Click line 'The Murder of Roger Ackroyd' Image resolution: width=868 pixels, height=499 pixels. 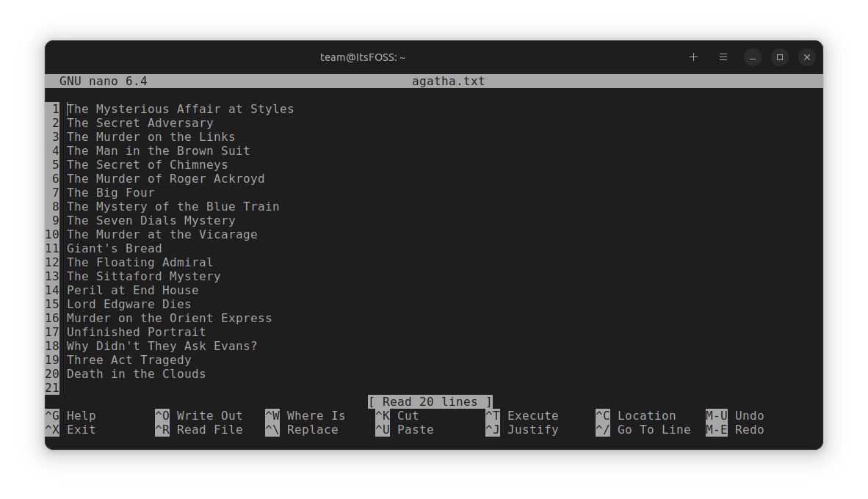[165, 179]
